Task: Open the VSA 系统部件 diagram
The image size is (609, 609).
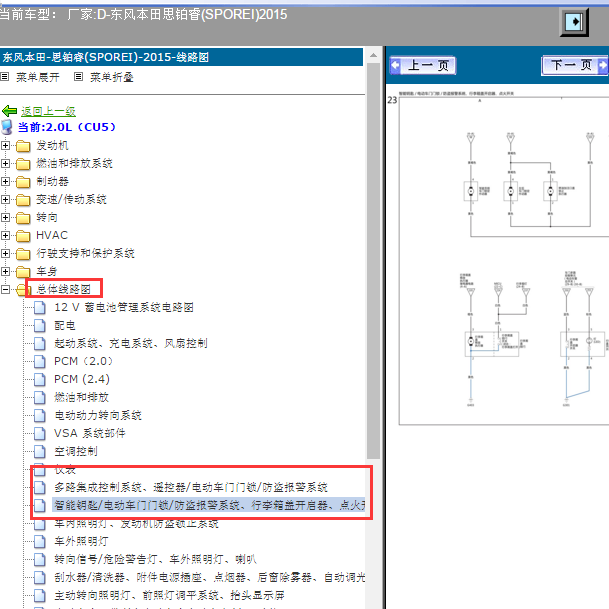Action: coord(90,433)
